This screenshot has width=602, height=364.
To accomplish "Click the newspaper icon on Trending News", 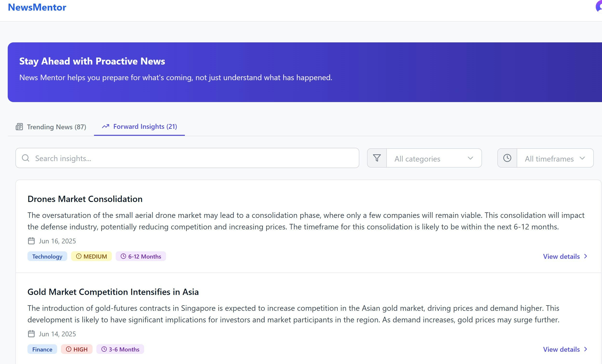I will (x=19, y=127).
